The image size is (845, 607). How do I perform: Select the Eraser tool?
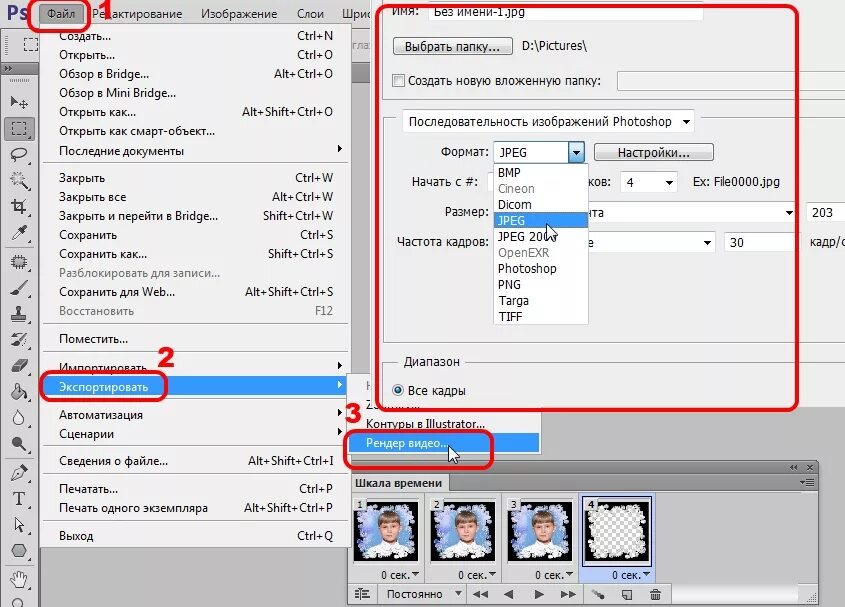19,366
